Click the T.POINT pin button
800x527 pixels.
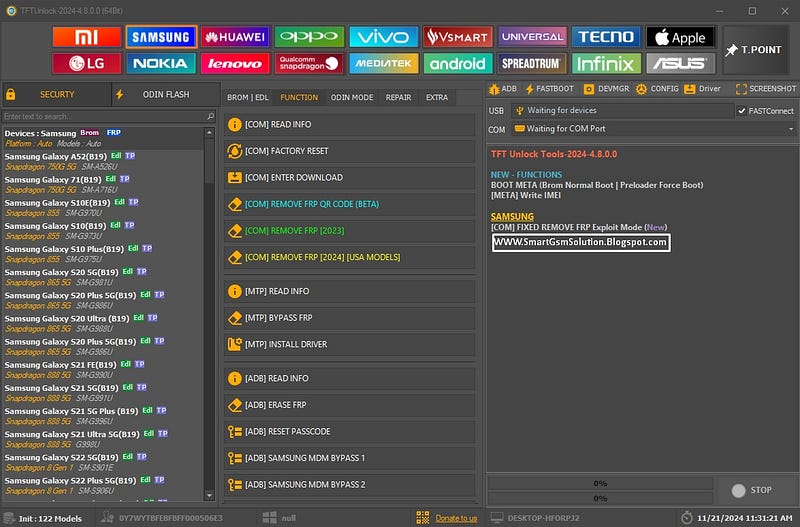pos(755,50)
